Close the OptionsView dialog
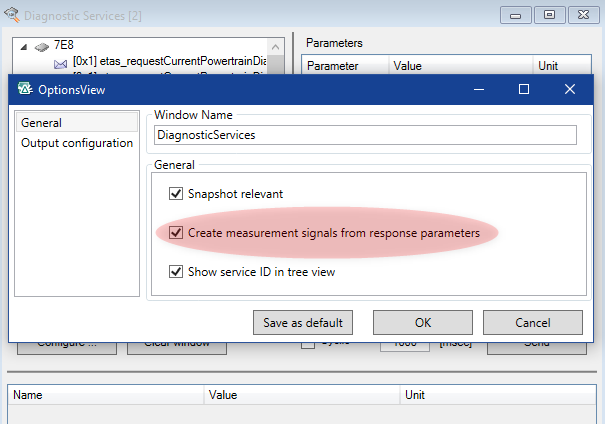Screen dimensions: 605x424 [x=570, y=89]
